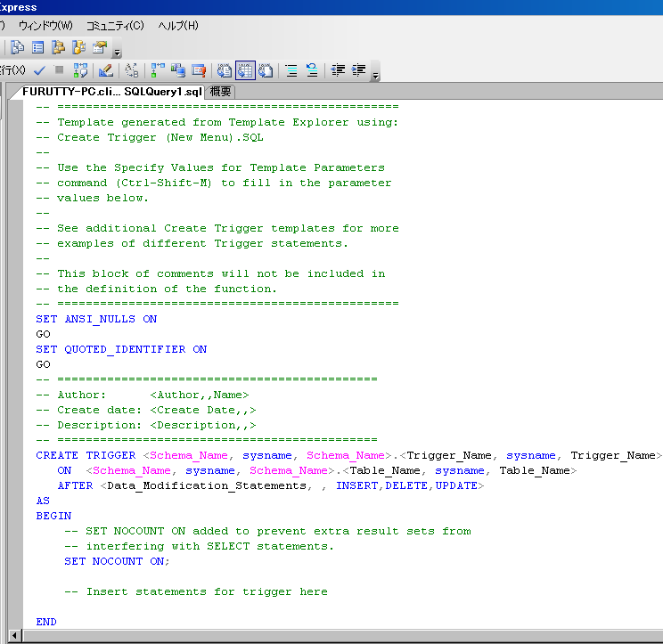Open the ヘルプ(H) menu
The image size is (663, 644).
tap(178, 26)
